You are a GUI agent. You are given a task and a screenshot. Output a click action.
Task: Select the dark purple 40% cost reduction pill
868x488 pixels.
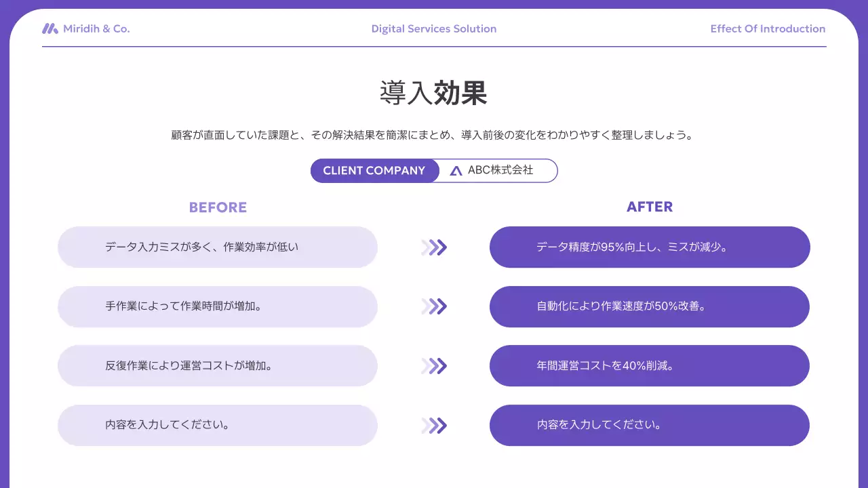tap(650, 366)
